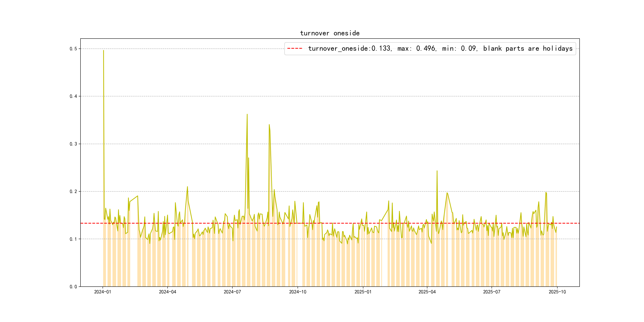Select the 2024-10 x-axis tick label
This screenshot has width=644, height=322.
298,292
